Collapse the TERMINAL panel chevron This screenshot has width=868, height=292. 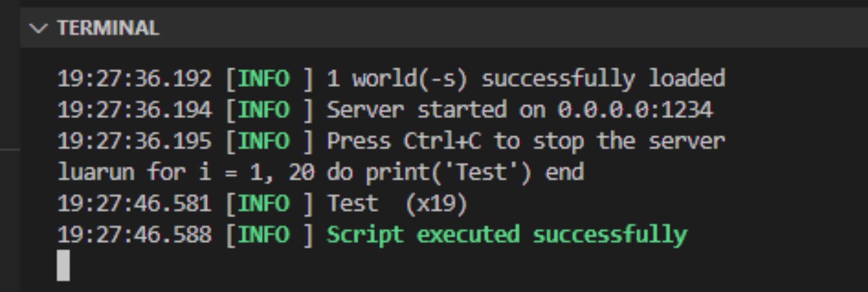click(x=40, y=29)
